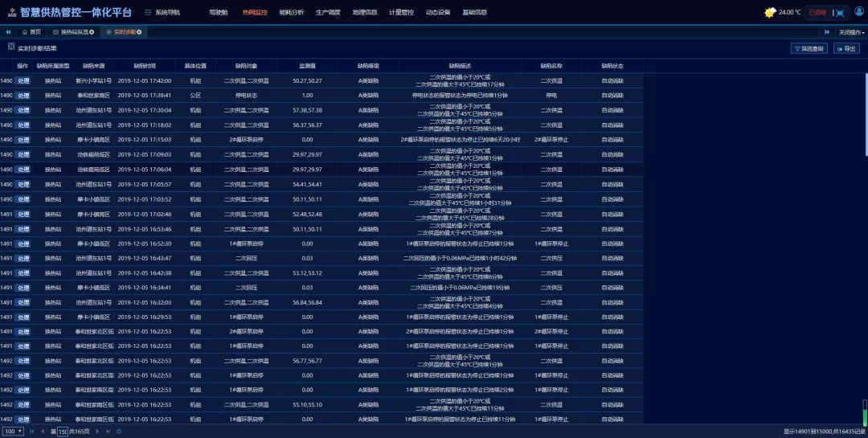Close the 换热站纵览 tab
This screenshot has height=438, width=868.
click(x=92, y=32)
